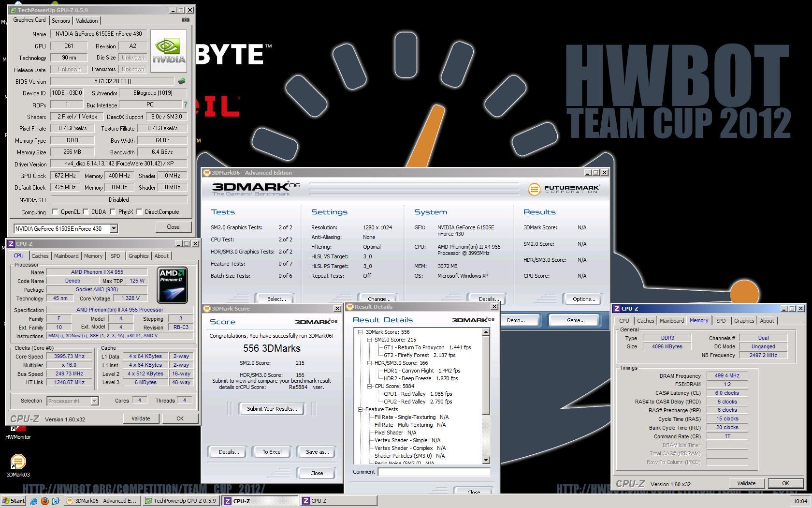
Task: Click the GPU-Z screenshot camera icon
Action: (x=185, y=20)
